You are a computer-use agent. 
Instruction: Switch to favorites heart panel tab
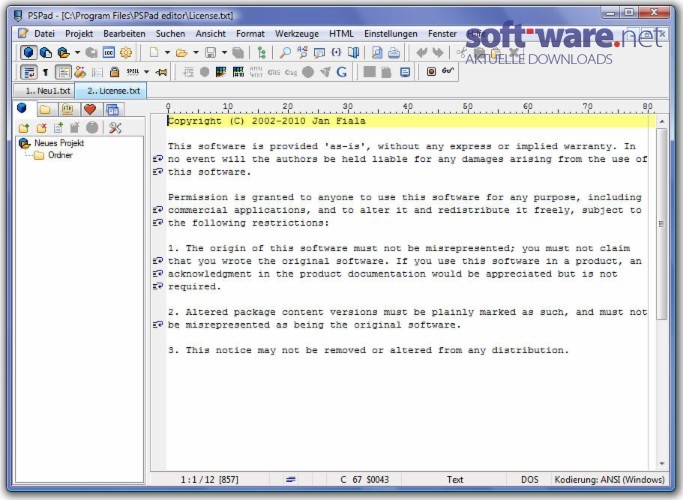[x=90, y=109]
